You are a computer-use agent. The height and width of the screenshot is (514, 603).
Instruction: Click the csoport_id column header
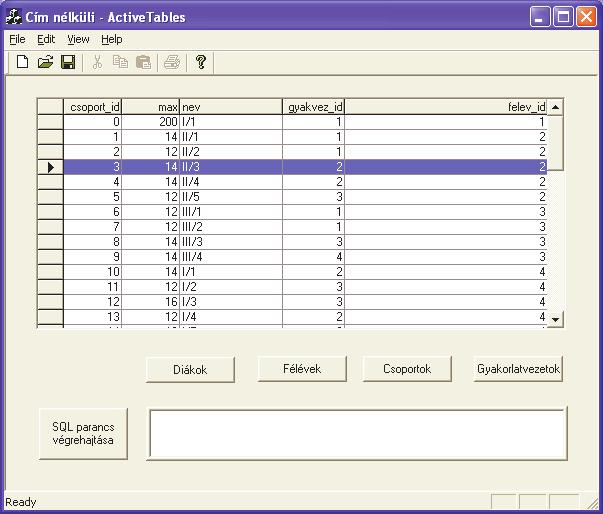[93, 107]
